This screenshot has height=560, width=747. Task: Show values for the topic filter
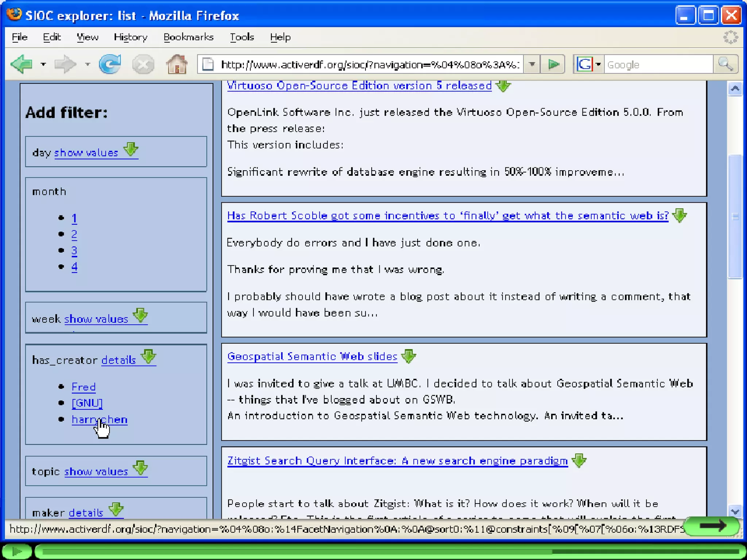tap(96, 471)
